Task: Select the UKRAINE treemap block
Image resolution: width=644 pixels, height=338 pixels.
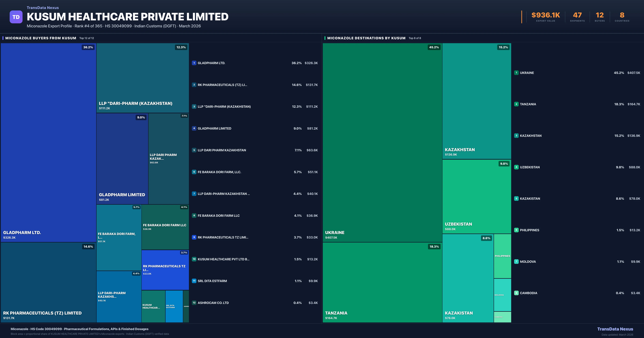Action: point(382,142)
